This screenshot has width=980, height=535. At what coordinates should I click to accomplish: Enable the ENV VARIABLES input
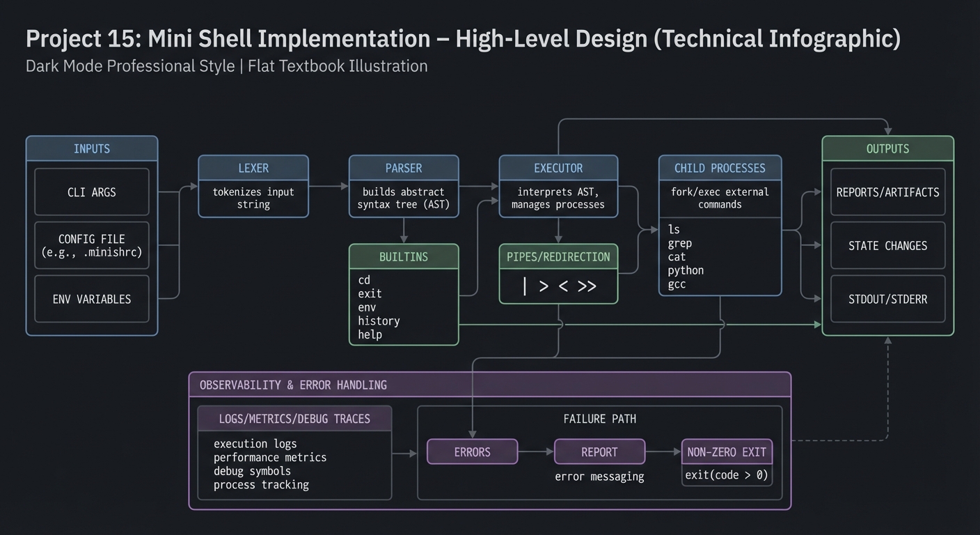91,299
